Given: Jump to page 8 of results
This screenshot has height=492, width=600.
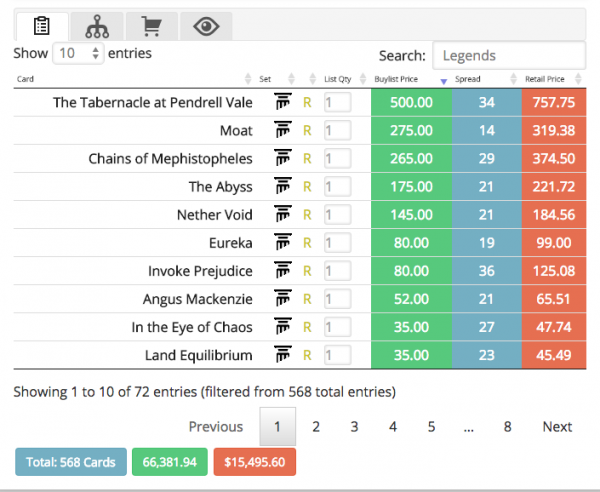Looking at the screenshot, I should point(507,427).
